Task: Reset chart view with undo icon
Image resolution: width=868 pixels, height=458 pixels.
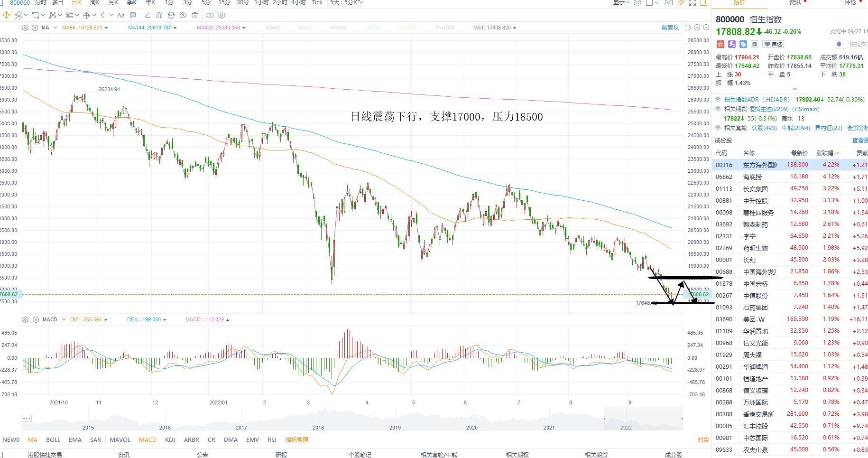Action: pos(687,28)
